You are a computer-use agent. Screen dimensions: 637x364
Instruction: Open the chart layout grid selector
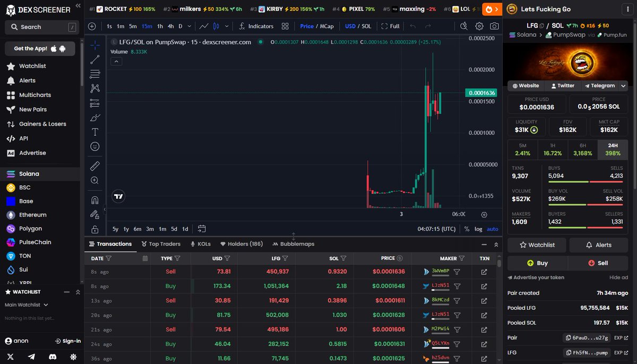pos(285,26)
